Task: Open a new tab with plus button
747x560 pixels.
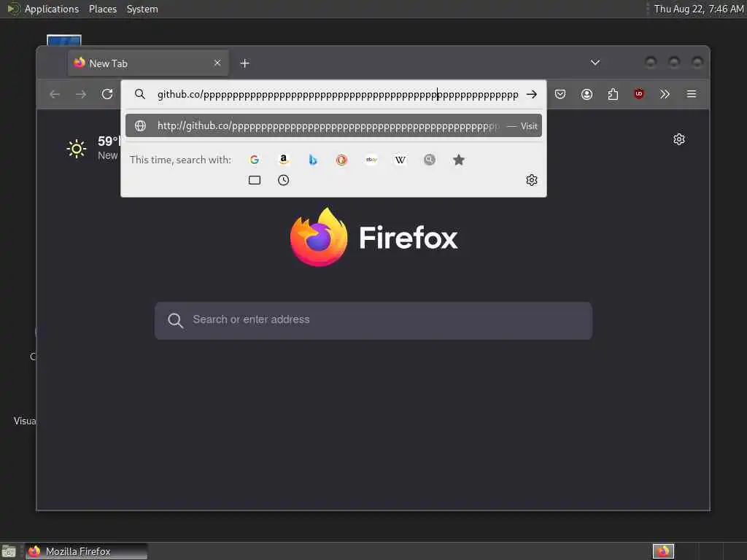Action: (x=244, y=63)
